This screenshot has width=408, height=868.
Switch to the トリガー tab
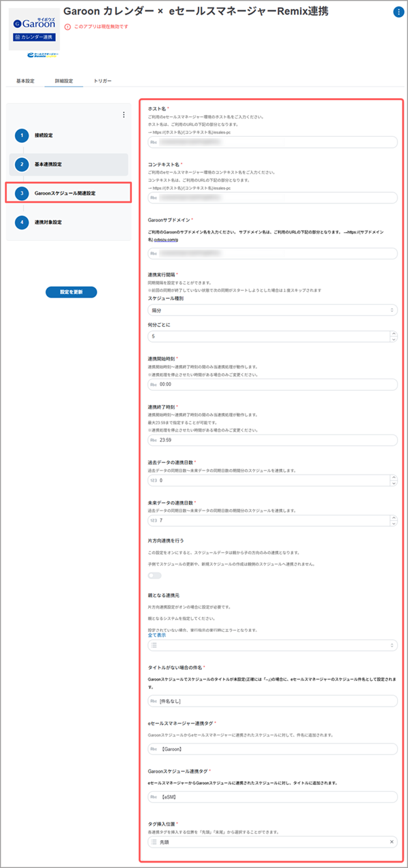[x=103, y=81]
